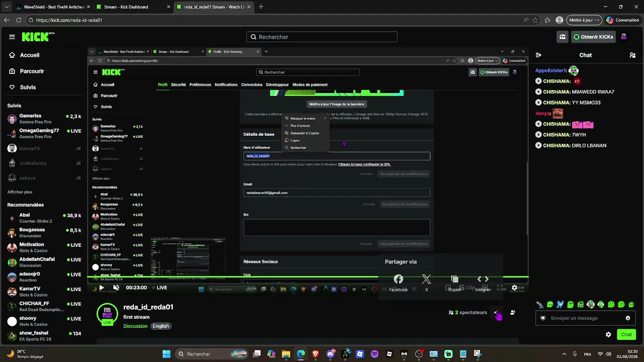Open chat settings gear
Image resolution: width=644 pixels, height=362 pixels.
point(608,335)
